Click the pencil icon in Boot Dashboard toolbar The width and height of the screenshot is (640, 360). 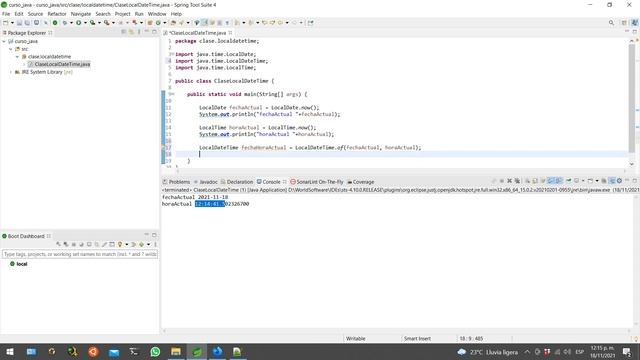(104, 244)
